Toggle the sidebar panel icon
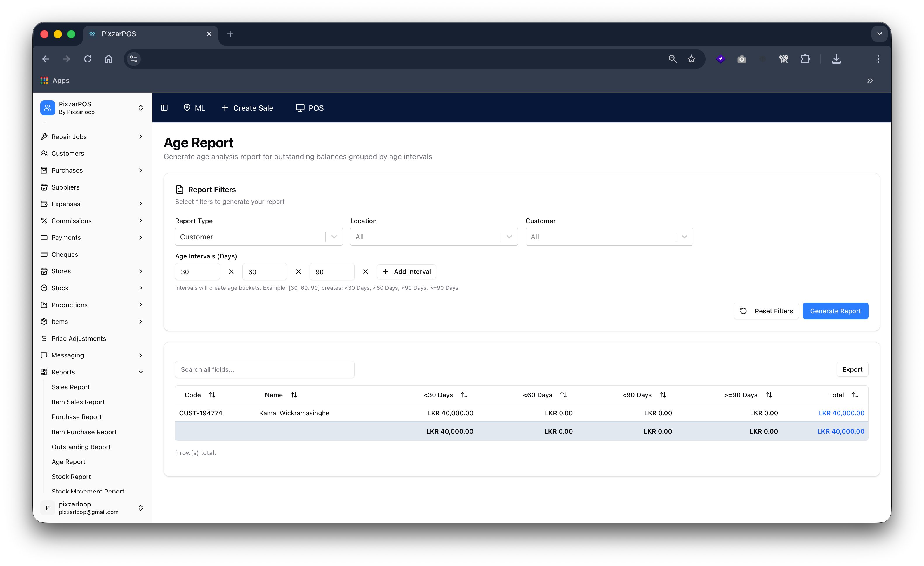924x566 pixels. 164,108
